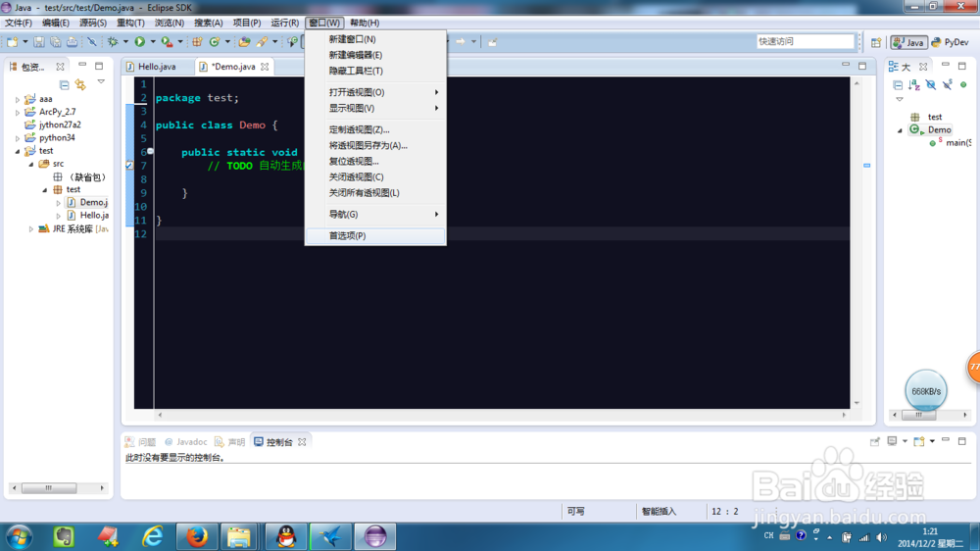This screenshot has width=980, height=551.
Task: Switch to Java perspective button
Action: 908,42
